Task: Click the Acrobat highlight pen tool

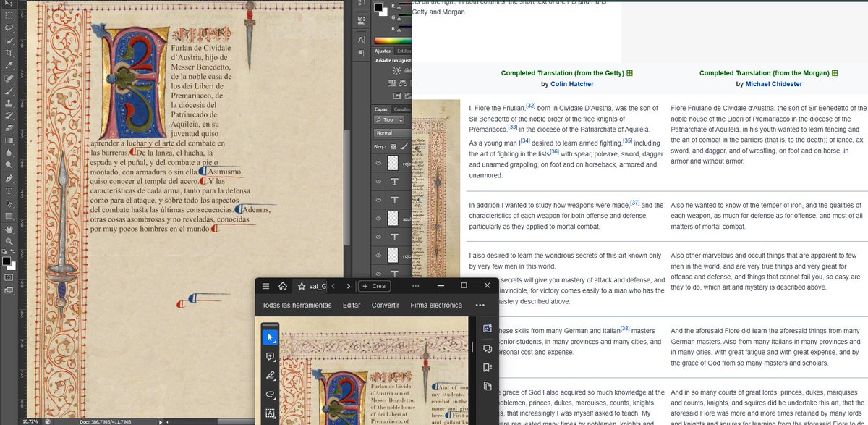Action: [270, 375]
